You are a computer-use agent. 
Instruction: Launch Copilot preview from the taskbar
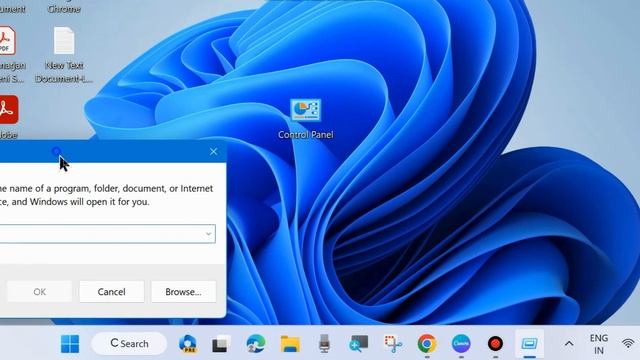(188, 344)
